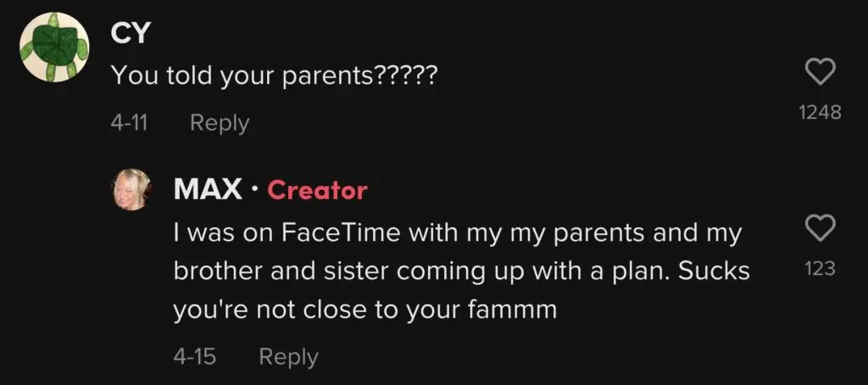Click the pink Creator badge
Screen dimensions: 868x385
[317, 190]
